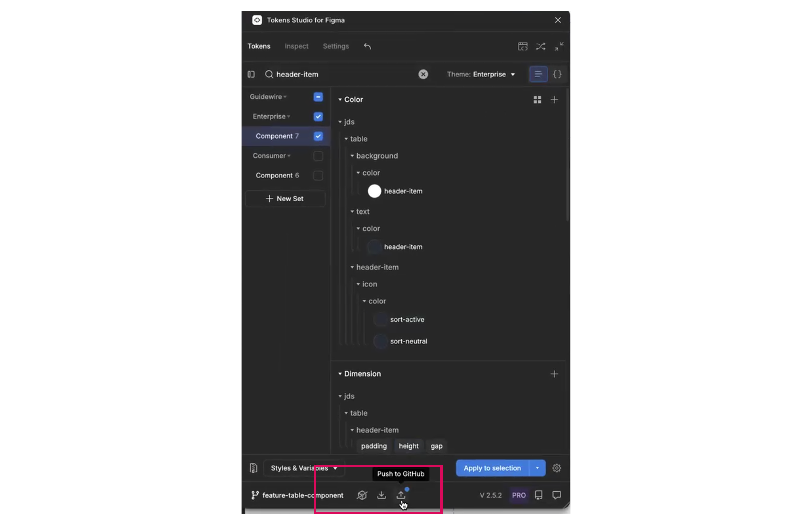Screen dimensions: 812x525
Task: Create a New Set
Action: 285,199
